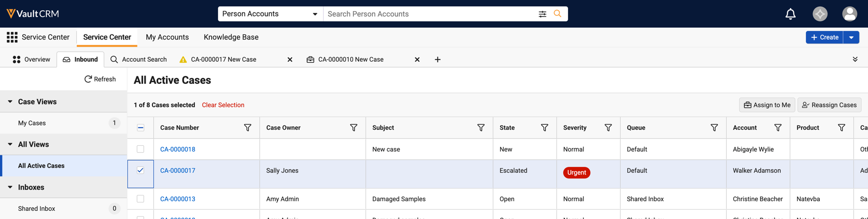Screen dimensions: 868x219
Task: Filter the Product column
Action: (841, 128)
